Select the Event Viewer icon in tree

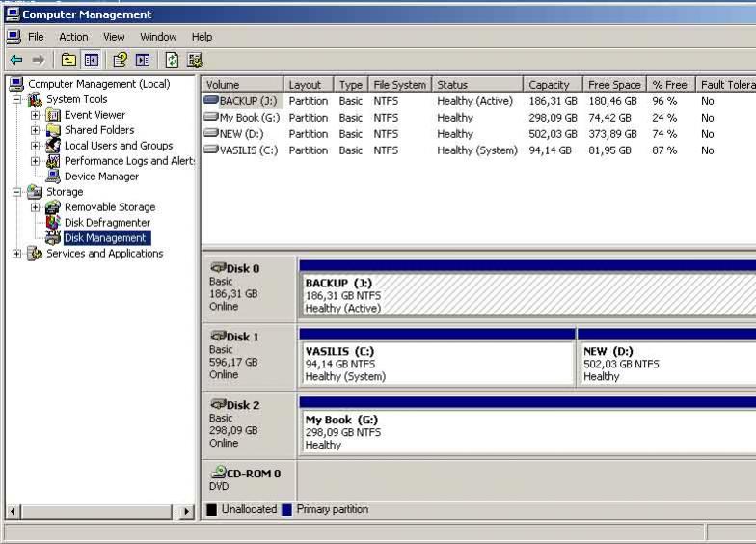click(x=52, y=115)
